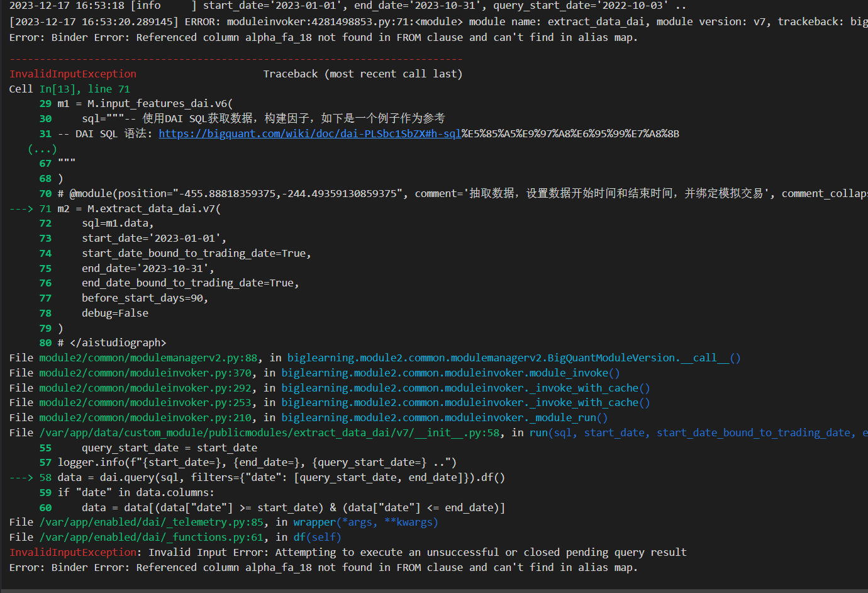The width and height of the screenshot is (868, 593).
Task: Open extract_data_dai/v7/__init__.py:58 file path
Action: pos(269,432)
